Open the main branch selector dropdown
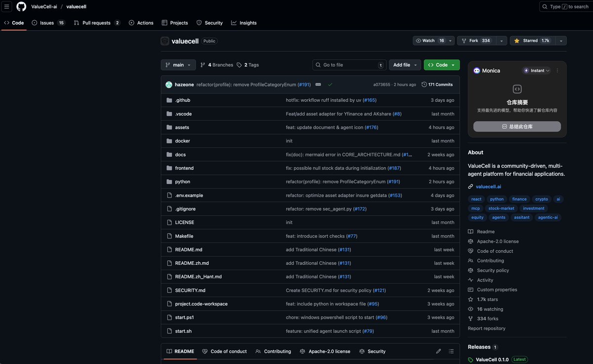This screenshot has height=364, width=593. tap(178, 64)
